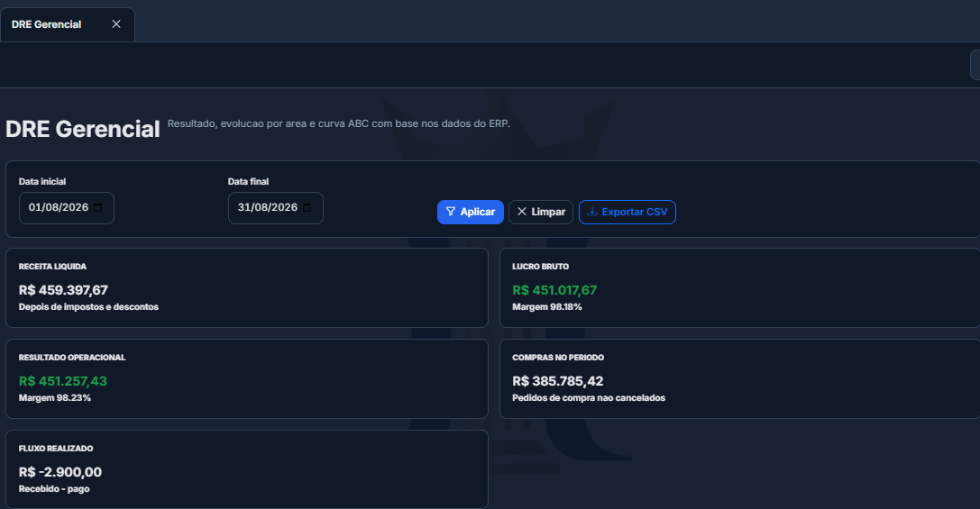
Task: Select the Fluxo Realizado card
Action: (247, 469)
